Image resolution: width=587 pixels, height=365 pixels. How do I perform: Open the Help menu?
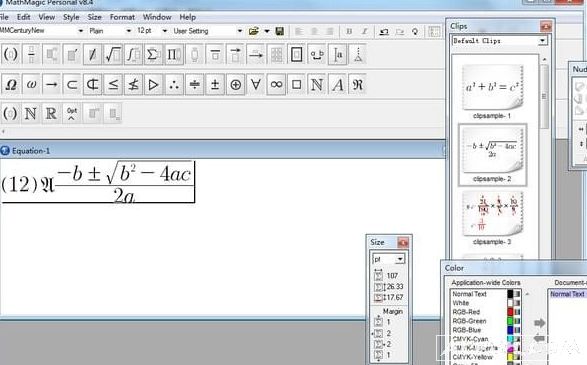(x=188, y=17)
